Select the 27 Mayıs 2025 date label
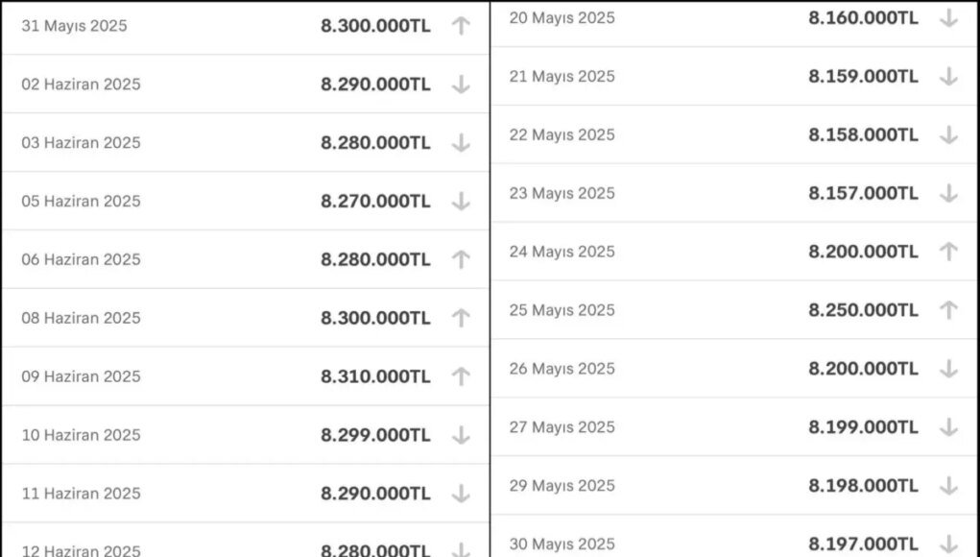Viewport: 980px width, 557px height. coord(562,427)
